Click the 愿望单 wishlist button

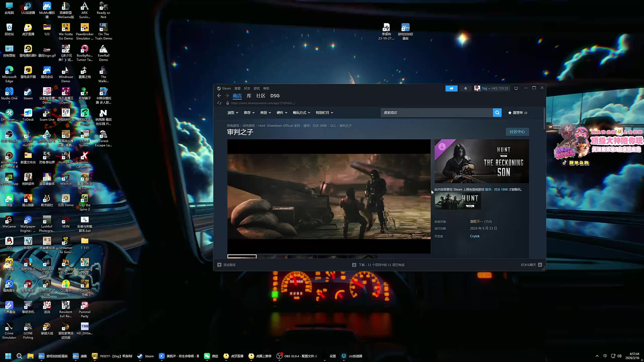coord(517,113)
